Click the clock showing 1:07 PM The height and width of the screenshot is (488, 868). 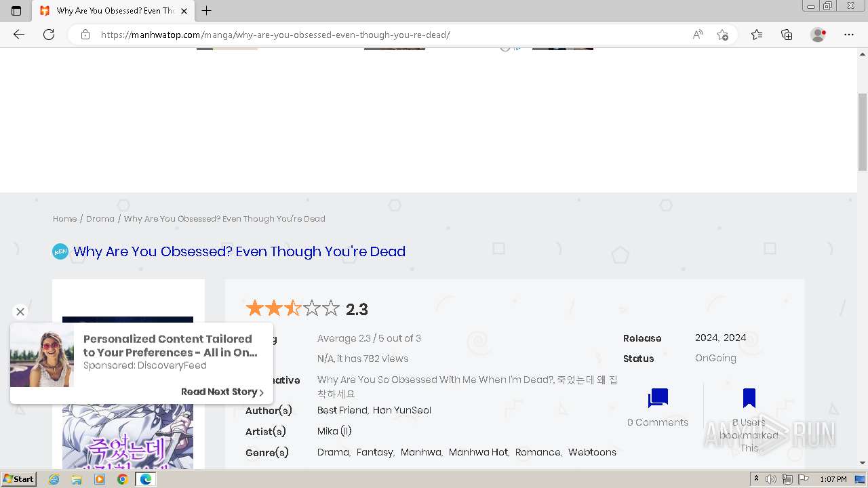(x=833, y=479)
